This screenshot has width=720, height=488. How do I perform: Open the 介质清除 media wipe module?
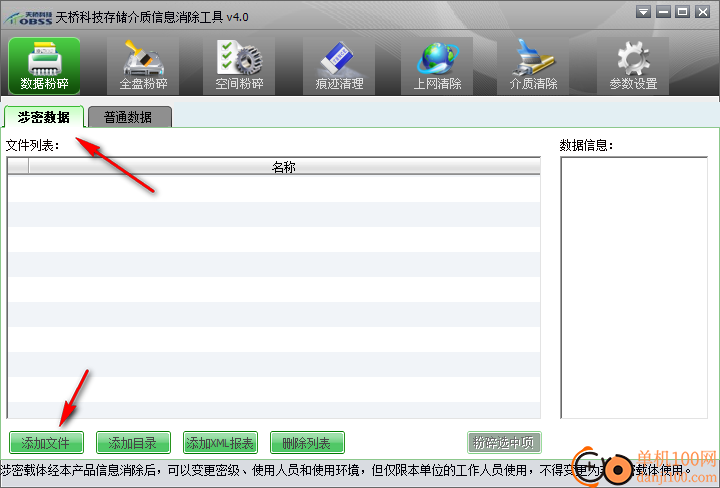[533, 66]
